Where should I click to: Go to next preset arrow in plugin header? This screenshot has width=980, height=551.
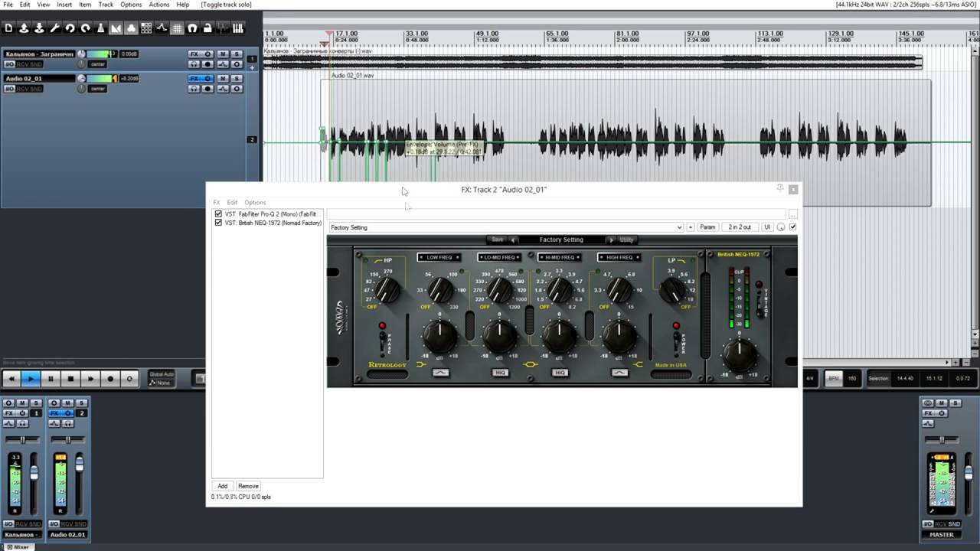point(610,240)
